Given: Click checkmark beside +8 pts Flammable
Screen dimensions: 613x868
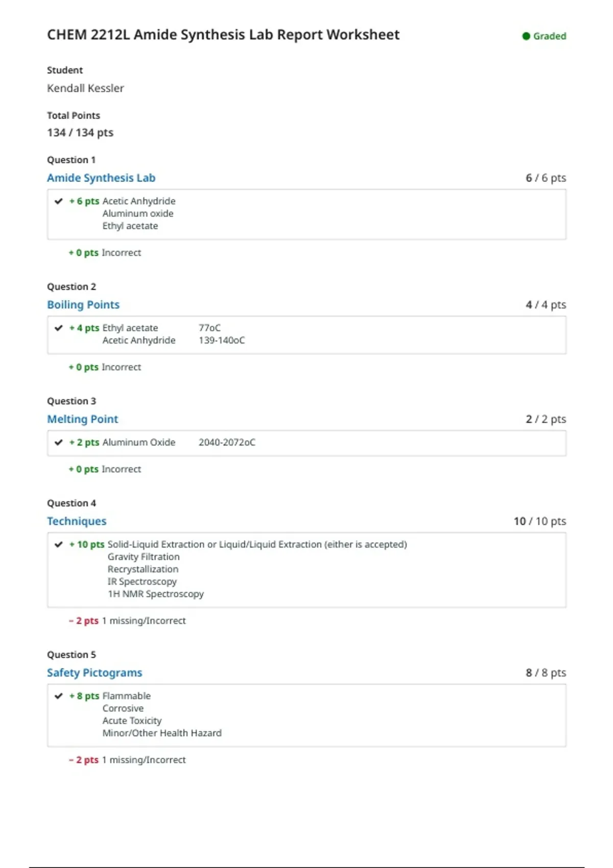Looking at the screenshot, I should 59,696.
